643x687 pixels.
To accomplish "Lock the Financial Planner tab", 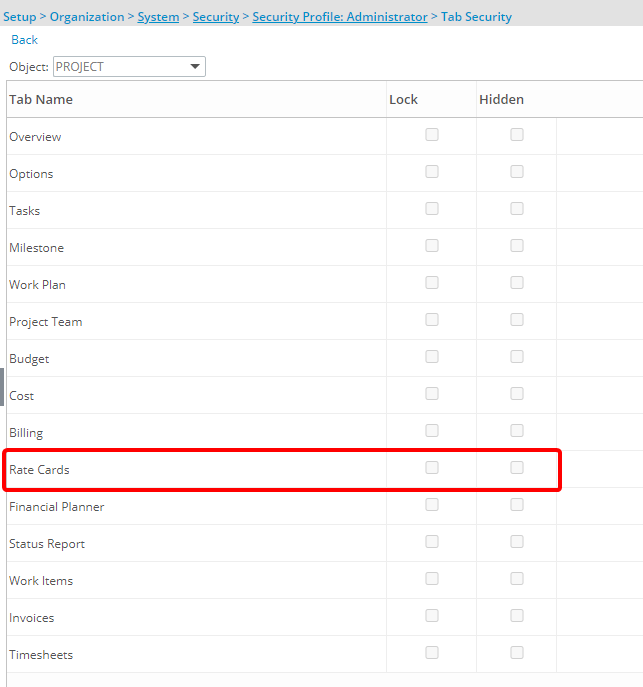I will [x=432, y=505].
